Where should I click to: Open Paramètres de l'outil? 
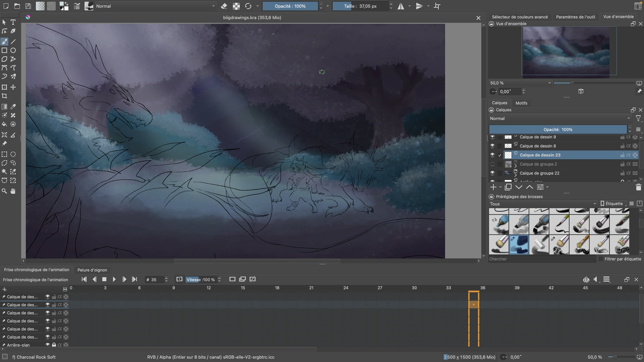(x=576, y=16)
